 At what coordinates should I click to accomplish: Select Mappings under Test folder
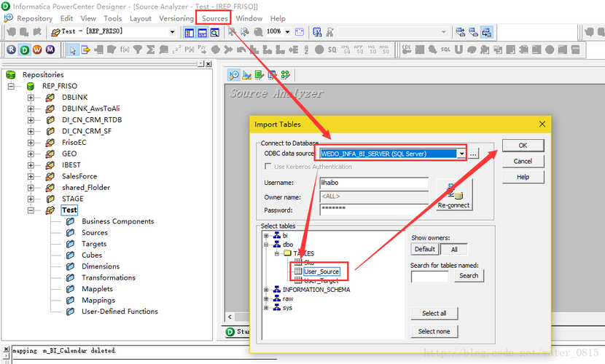[x=98, y=300]
